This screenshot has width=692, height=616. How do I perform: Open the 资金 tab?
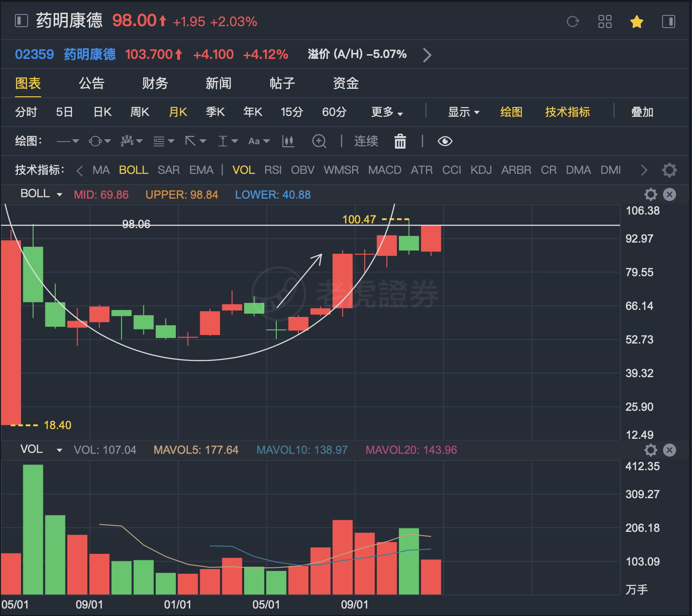(x=346, y=83)
